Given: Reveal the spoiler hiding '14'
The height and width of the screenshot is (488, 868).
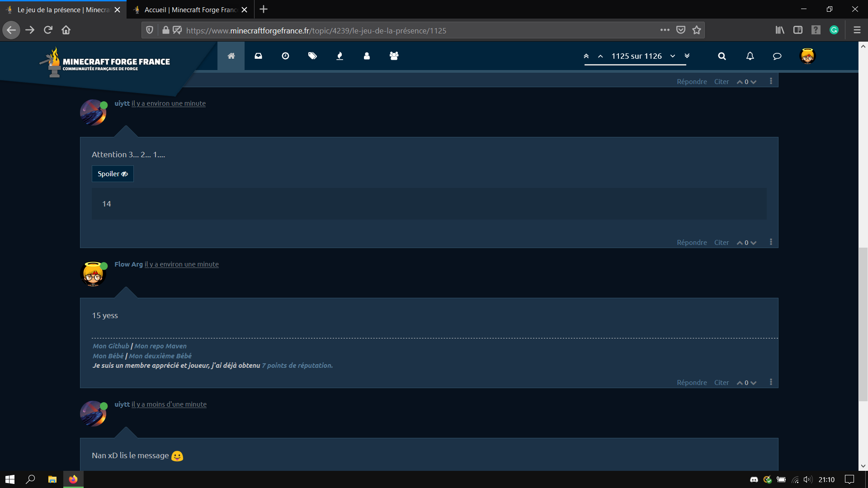Looking at the screenshot, I should pyautogui.click(x=112, y=174).
